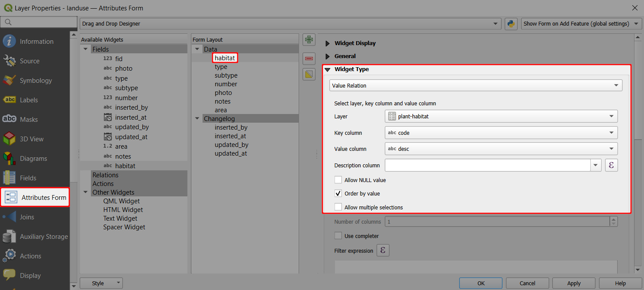Click the invert selection button below remove

pos(309,75)
